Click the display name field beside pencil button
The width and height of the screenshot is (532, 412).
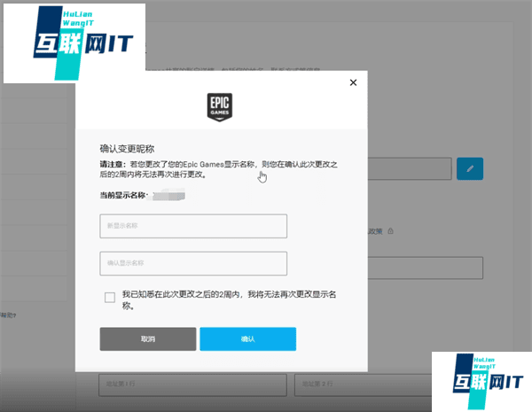pos(410,168)
